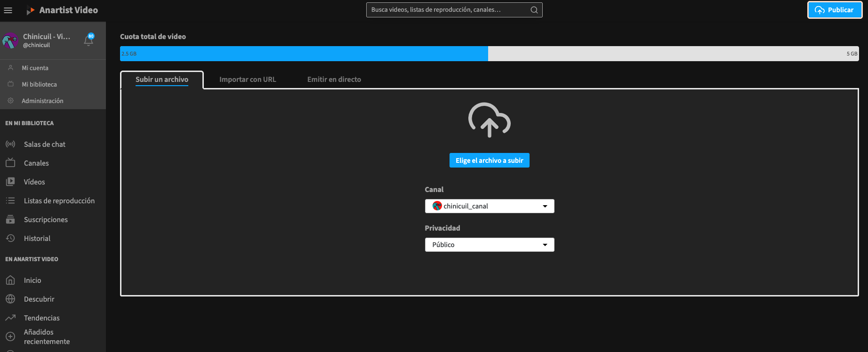868x352 pixels.
Task: Switch to the Importar con URL tab
Action: (x=248, y=80)
